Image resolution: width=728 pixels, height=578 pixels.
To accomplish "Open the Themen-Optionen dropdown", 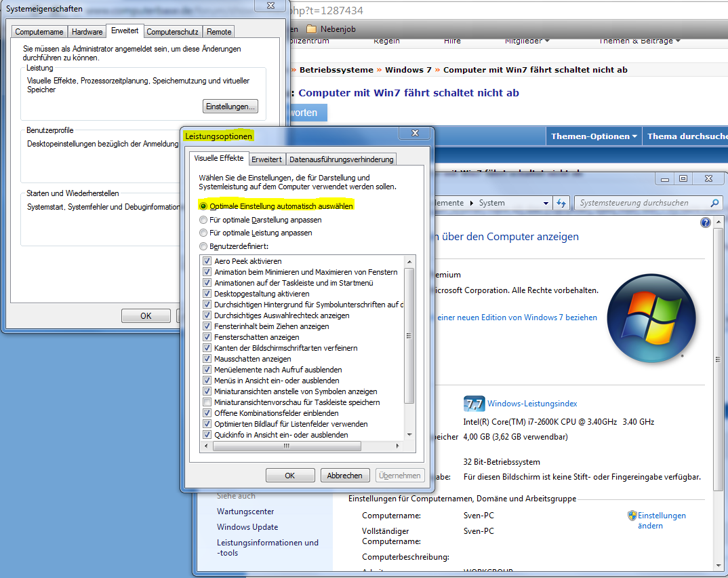I will [x=594, y=136].
